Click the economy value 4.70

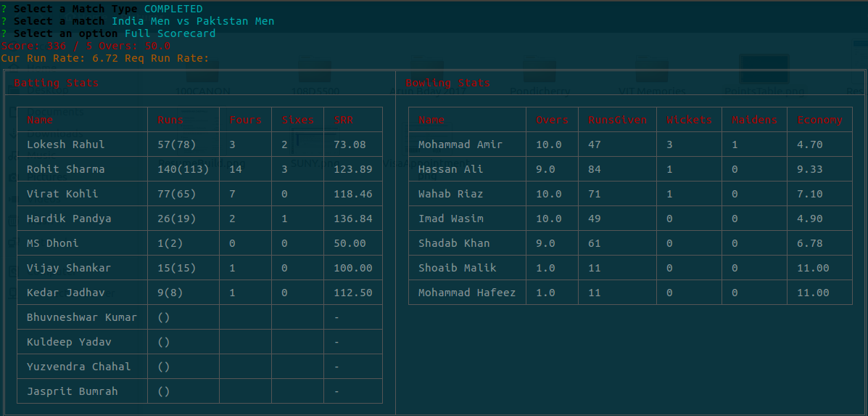click(810, 144)
